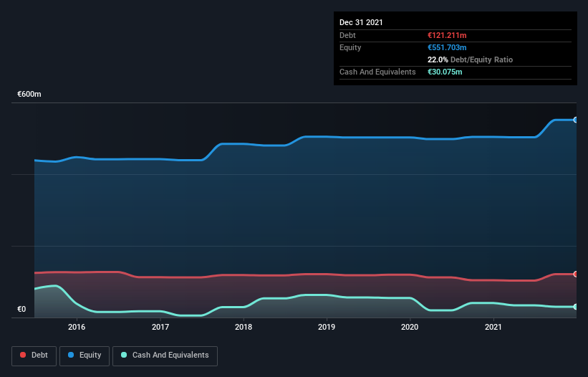Click the red Debt legend dot
This screenshot has height=377, width=588.
23,355
